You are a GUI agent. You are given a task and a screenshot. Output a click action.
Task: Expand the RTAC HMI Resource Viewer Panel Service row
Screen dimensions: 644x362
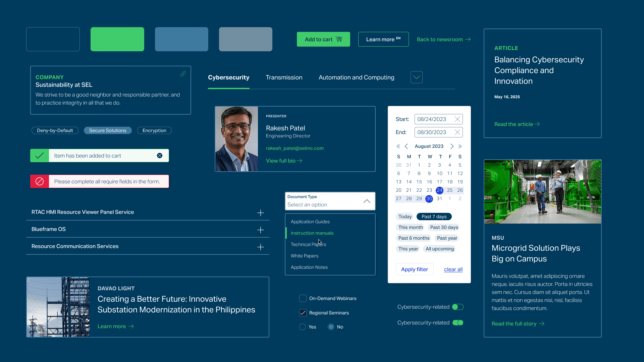[x=261, y=213]
